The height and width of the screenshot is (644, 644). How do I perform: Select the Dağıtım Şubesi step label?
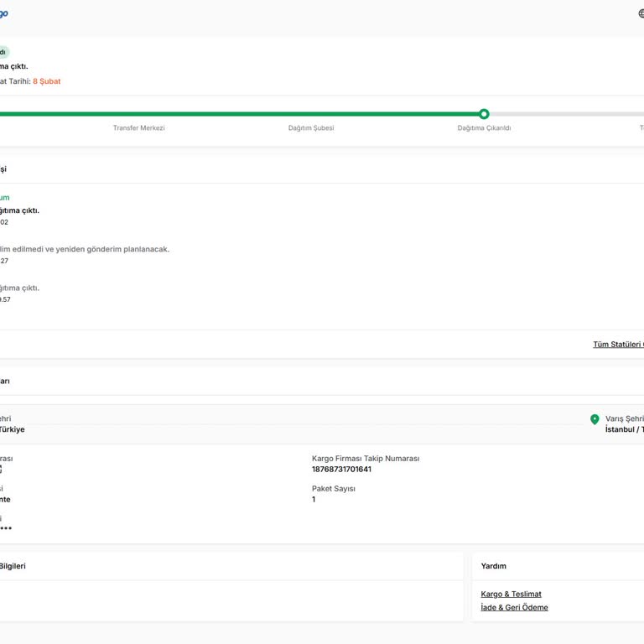click(311, 127)
